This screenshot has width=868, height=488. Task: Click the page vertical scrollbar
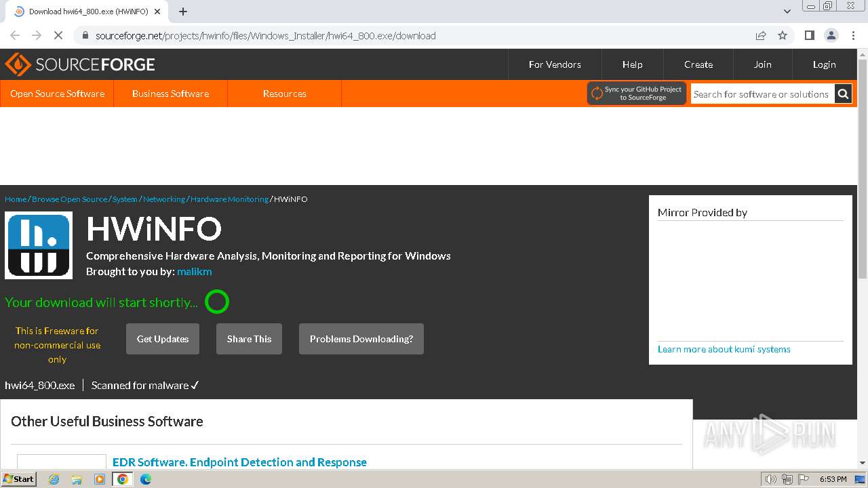coord(863,168)
